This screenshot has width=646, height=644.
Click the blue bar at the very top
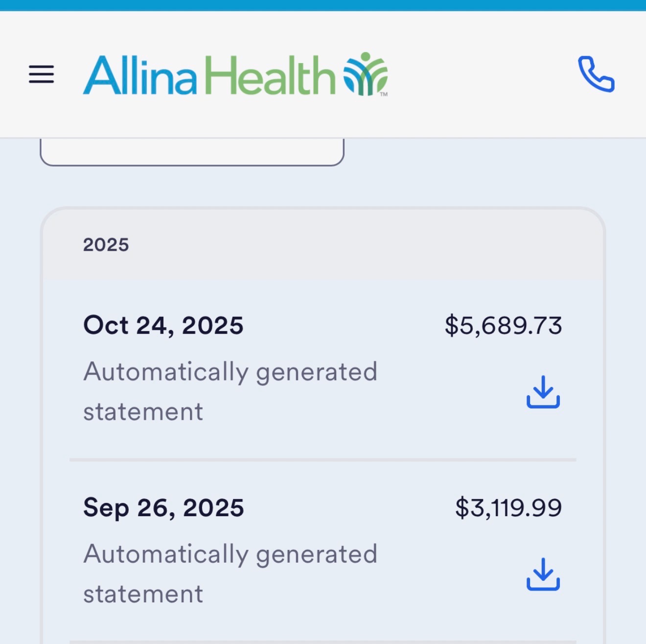tap(323, 5)
